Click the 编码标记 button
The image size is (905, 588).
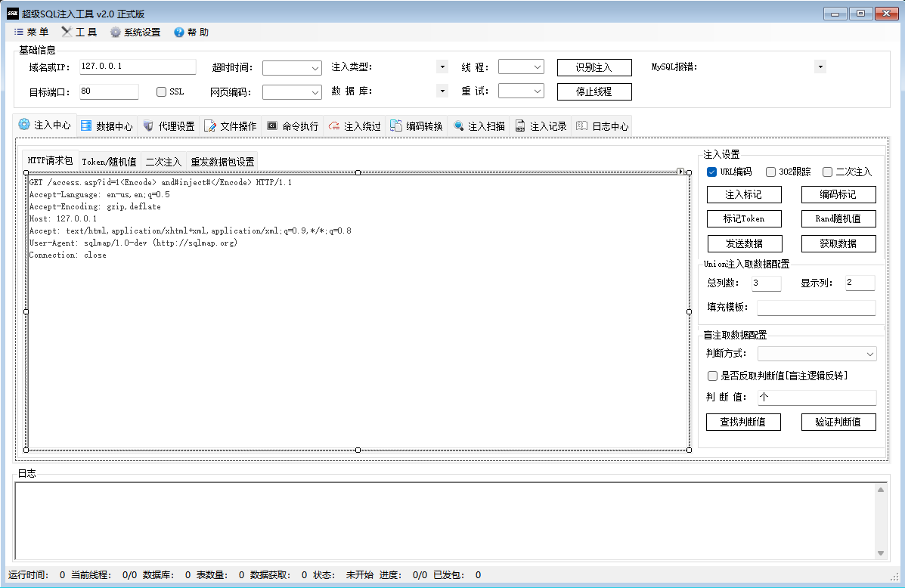[x=838, y=194]
